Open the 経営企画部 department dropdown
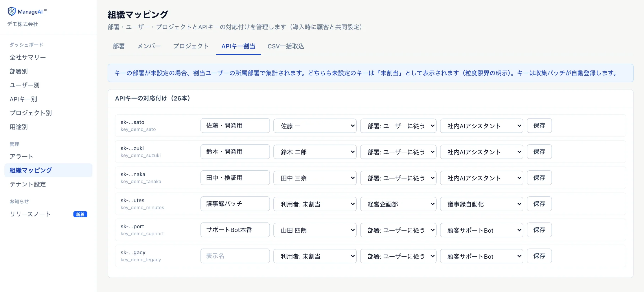 [x=398, y=204]
